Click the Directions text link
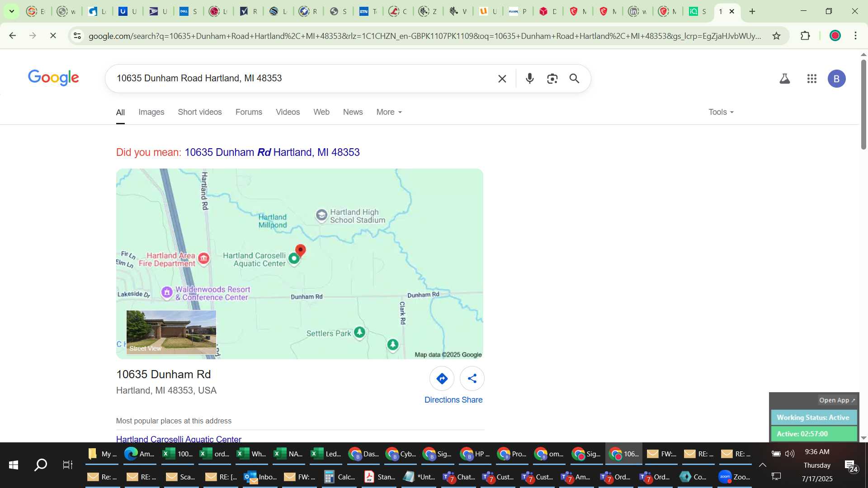This screenshot has height=488, width=868. coord(442,400)
